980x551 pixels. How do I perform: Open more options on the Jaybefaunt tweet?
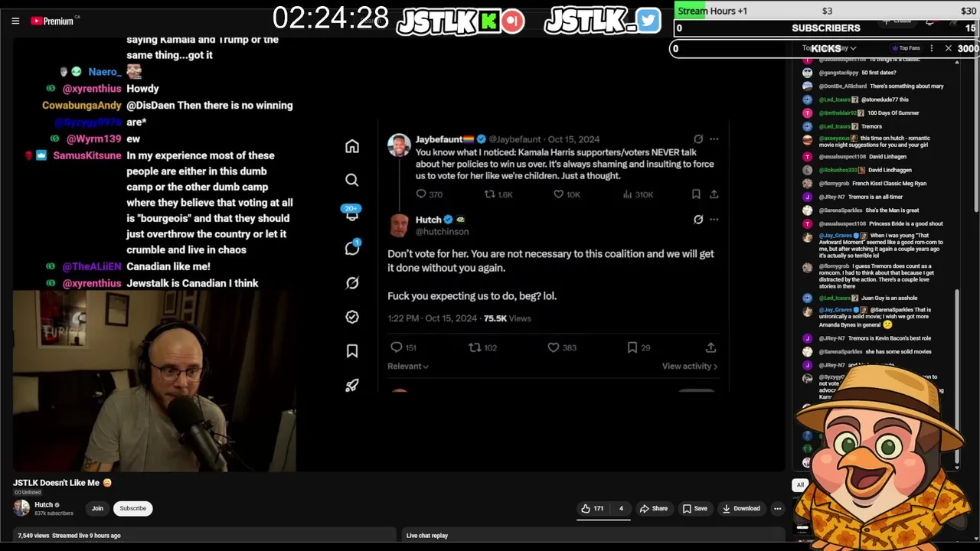pos(714,139)
